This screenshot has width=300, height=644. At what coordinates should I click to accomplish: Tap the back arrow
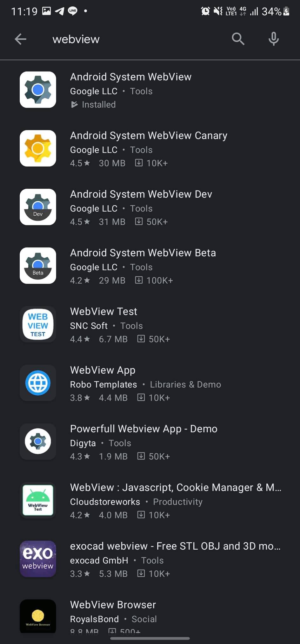tap(21, 39)
